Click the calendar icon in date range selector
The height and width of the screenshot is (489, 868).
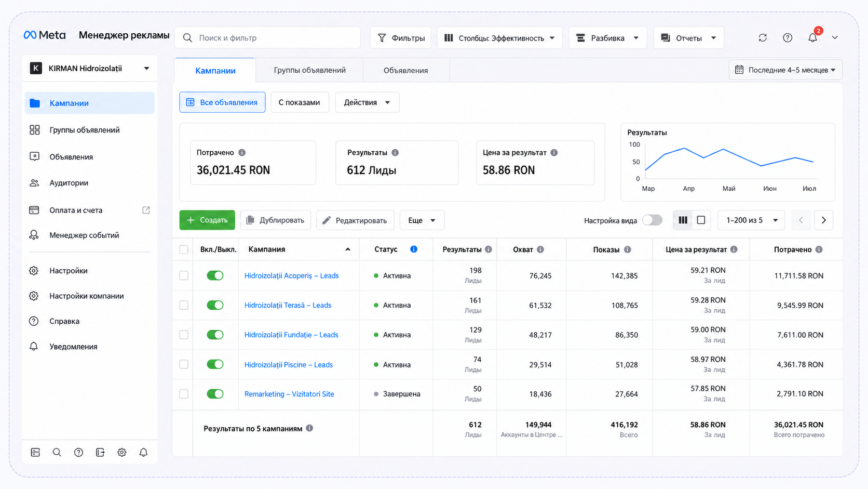739,70
